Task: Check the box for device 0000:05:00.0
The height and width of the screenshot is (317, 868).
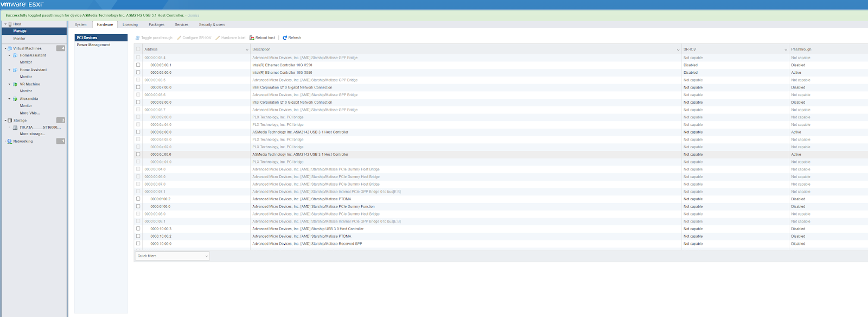Action: pos(138,72)
